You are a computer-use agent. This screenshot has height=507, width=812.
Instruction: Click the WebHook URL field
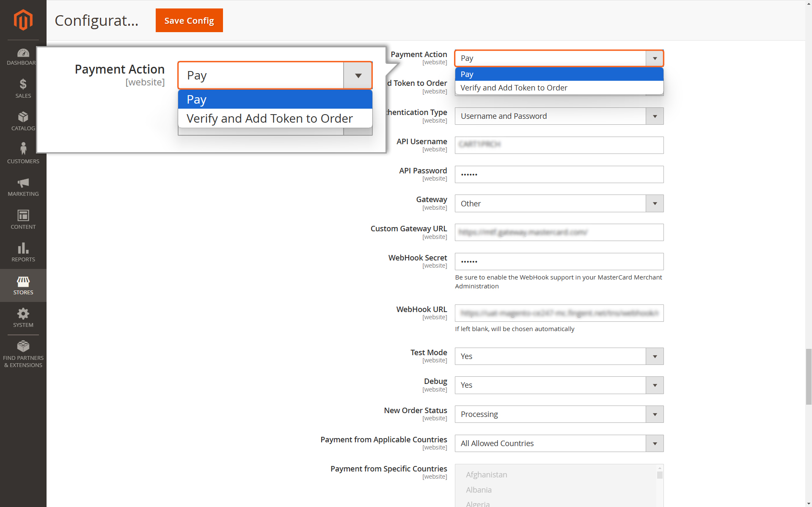(559, 313)
